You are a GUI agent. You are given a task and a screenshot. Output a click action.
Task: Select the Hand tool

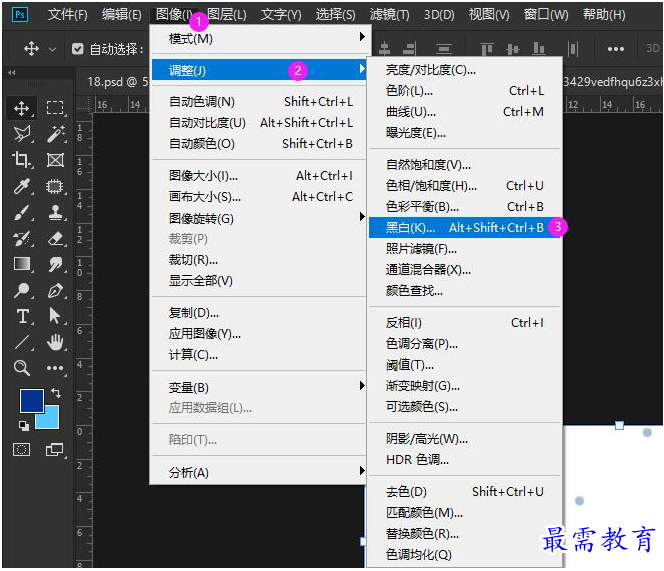[55, 342]
